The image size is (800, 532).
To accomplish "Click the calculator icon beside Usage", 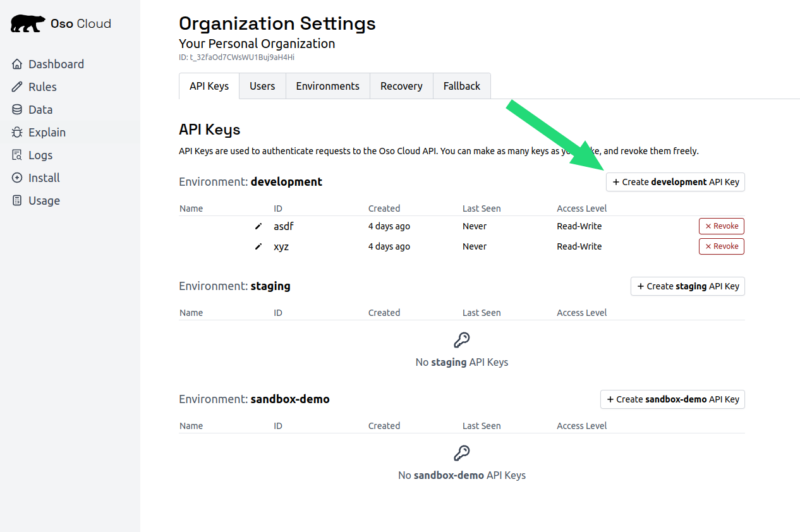I will (x=17, y=200).
